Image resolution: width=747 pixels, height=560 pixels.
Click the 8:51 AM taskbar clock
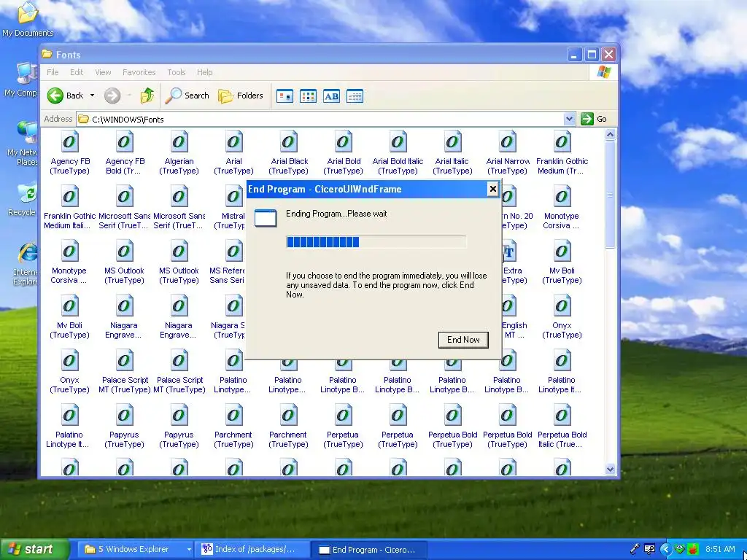pyautogui.click(x=720, y=549)
